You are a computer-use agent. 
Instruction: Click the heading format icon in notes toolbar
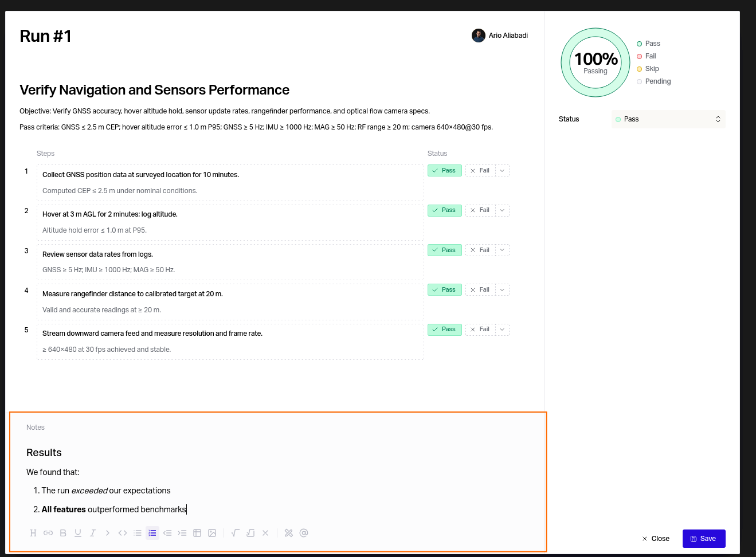click(33, 533)
